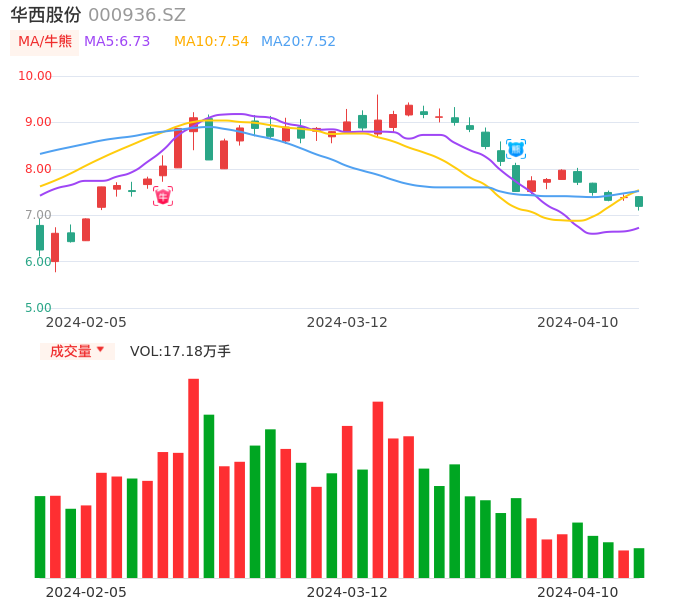Screen dimensions: 686x606
Task: Toggle the MA20 moving average legend
Action: [x=298, y=42]
